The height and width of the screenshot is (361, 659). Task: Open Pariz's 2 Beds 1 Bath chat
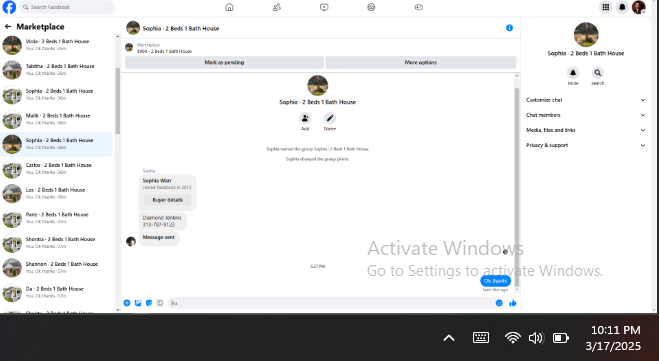click(x=56, y=218)
